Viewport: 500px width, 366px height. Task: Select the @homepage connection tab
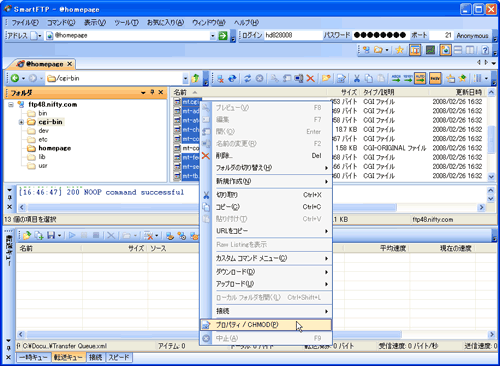[x=44, y=64]
